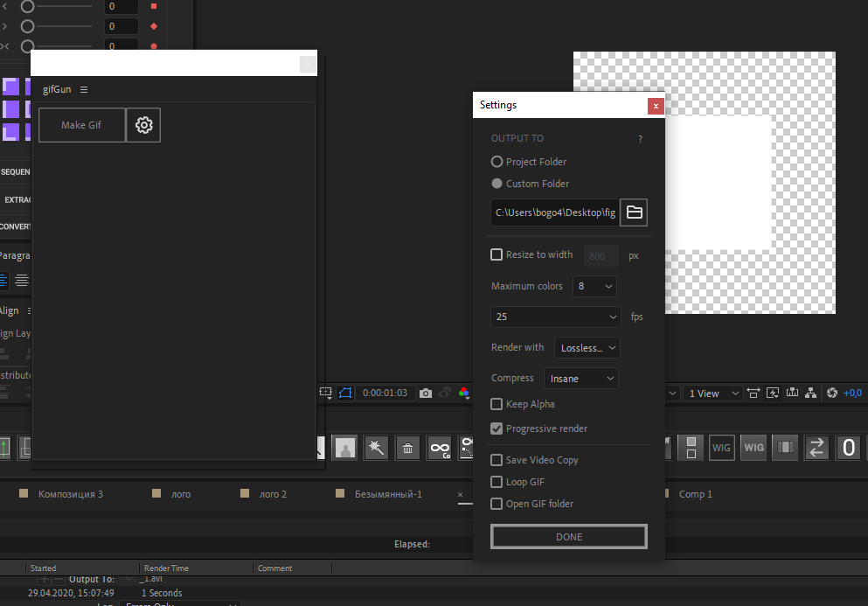Click the Comment column header
The height and width of the screenshot is (606, 868).
point(274,568)
